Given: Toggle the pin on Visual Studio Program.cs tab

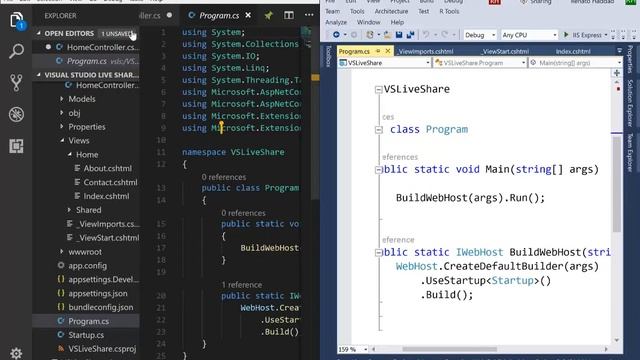Looking at the screenshot, I should point(378,51).
